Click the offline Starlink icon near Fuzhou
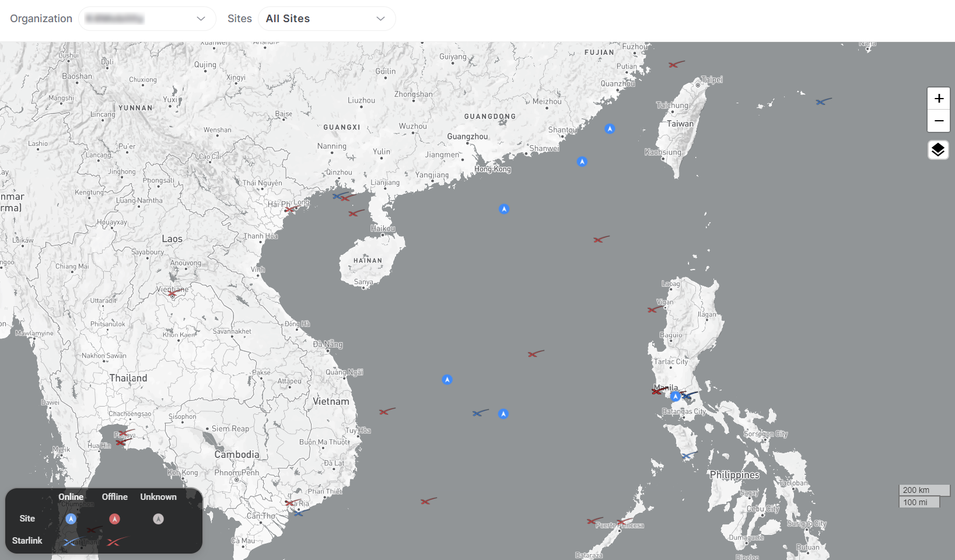This screenshot has width=955, height=560. [x=675, y=64]
